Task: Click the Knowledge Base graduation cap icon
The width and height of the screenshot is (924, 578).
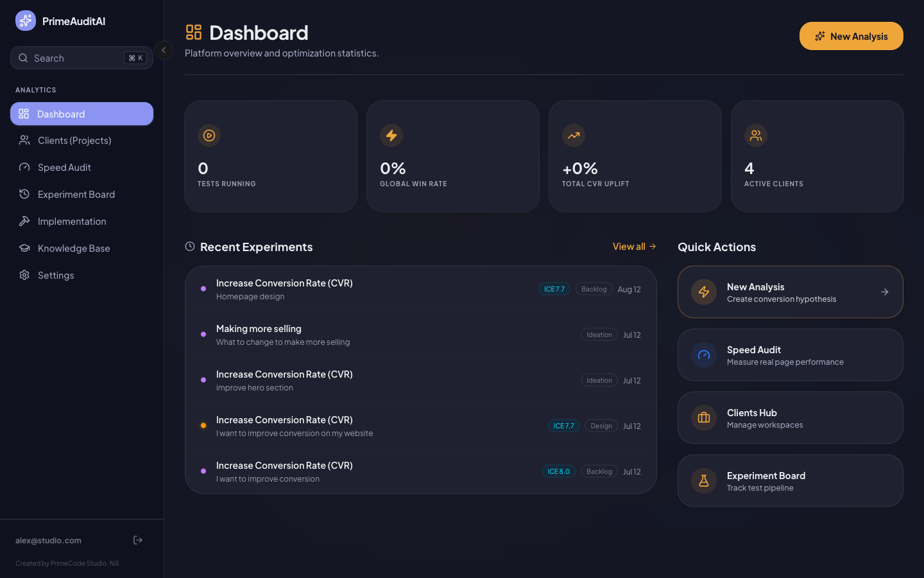Action: click(24, 248)
